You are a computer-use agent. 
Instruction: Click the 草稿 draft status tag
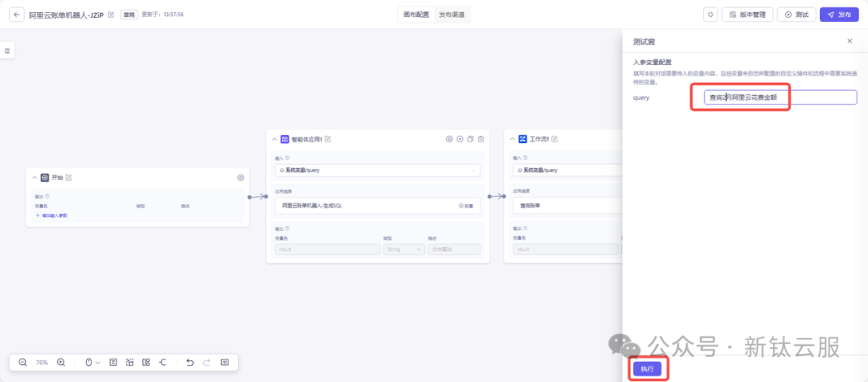click(x=129, y=14)
